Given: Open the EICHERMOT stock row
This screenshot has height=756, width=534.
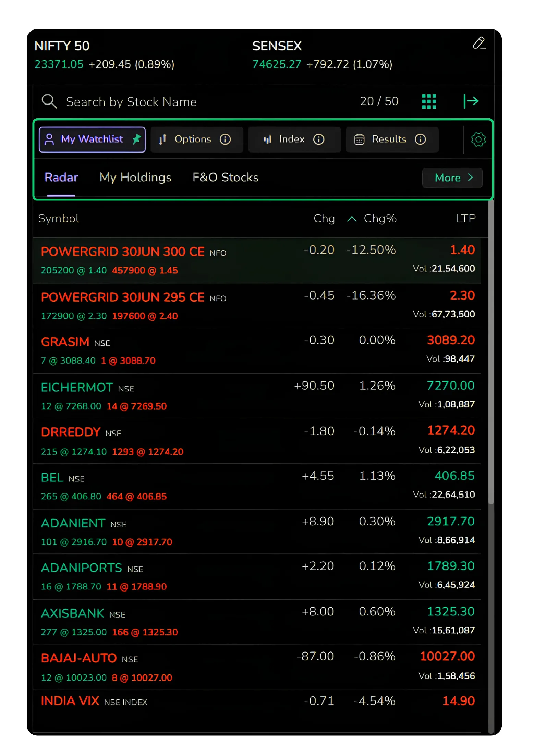Looking at the screenshot, I should tap(257, 396).
